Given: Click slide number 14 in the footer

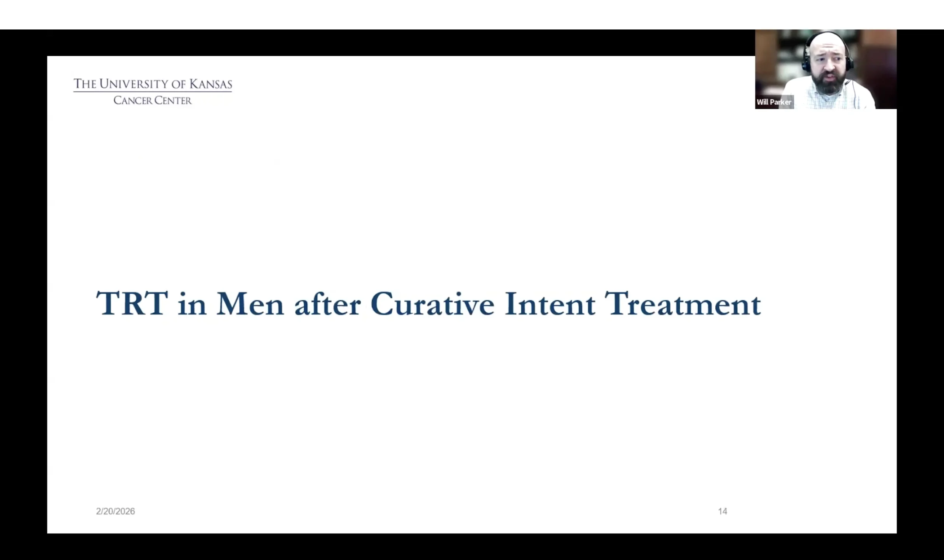Looking at the screenshot, I should pos(722,511).
